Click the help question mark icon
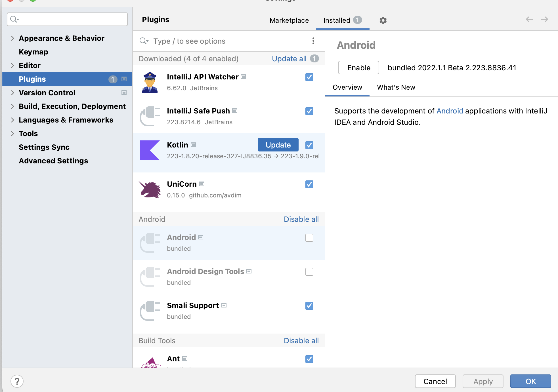 click(17, 381)
